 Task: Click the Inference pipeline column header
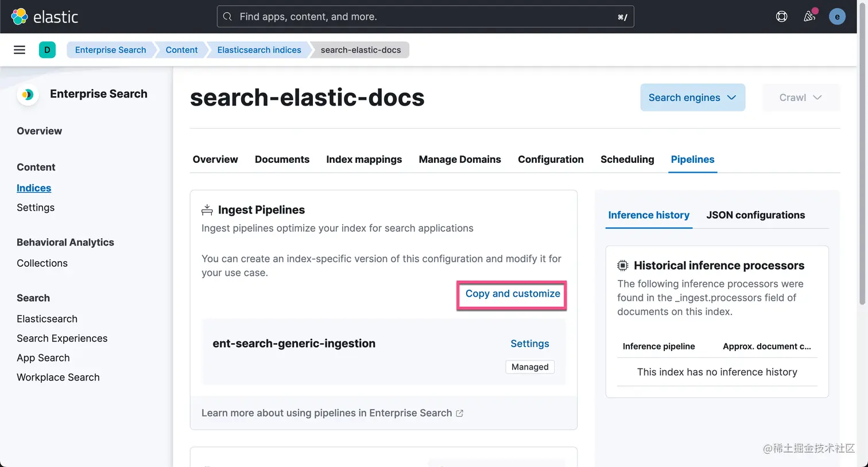(658, 347)
